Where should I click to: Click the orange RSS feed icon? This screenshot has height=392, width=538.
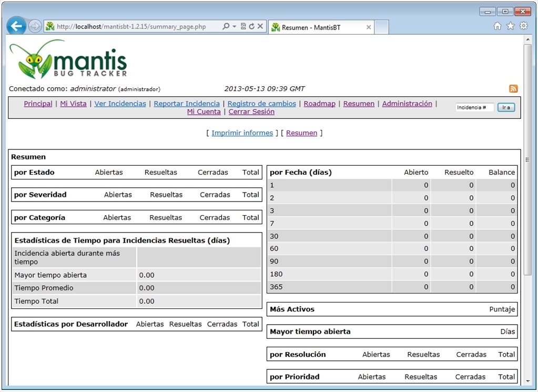[x=513, y=88]
